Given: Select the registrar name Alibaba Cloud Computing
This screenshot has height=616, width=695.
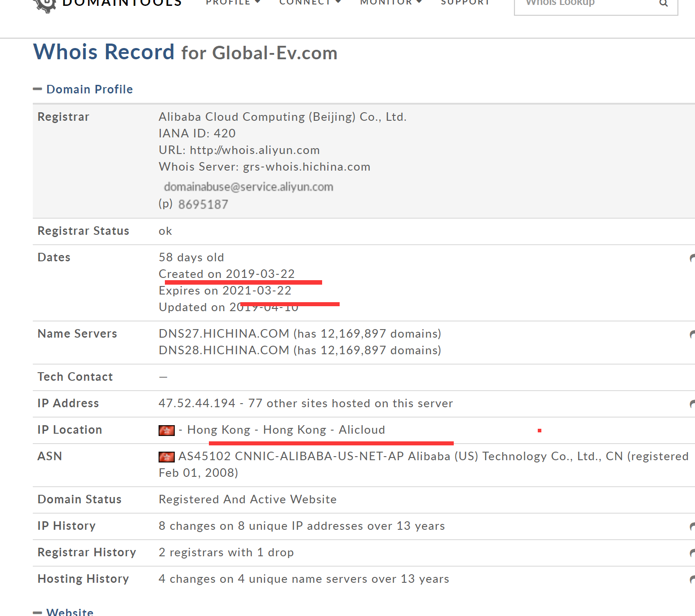Looking at the screenshot, I should tap(283, 117).
